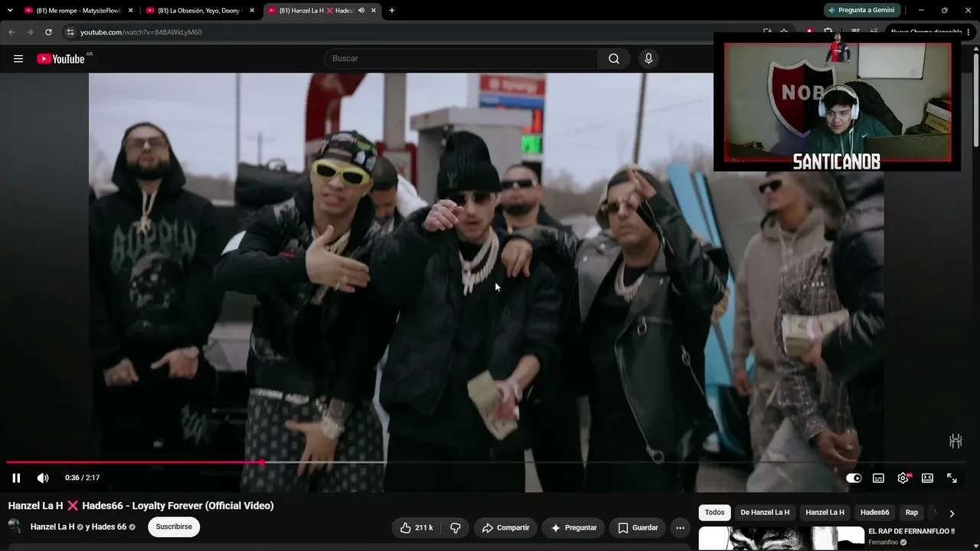Viewport: 980px width, 551px height.
Task: Like the video with 211 k likes
Action: click(416, 527)
